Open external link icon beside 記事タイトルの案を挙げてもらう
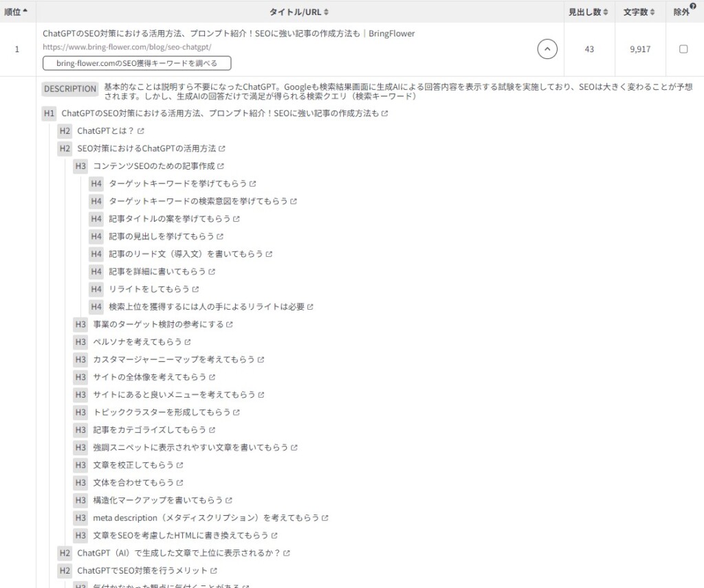This screenshot has width=704, height=588. click(236, 219)
